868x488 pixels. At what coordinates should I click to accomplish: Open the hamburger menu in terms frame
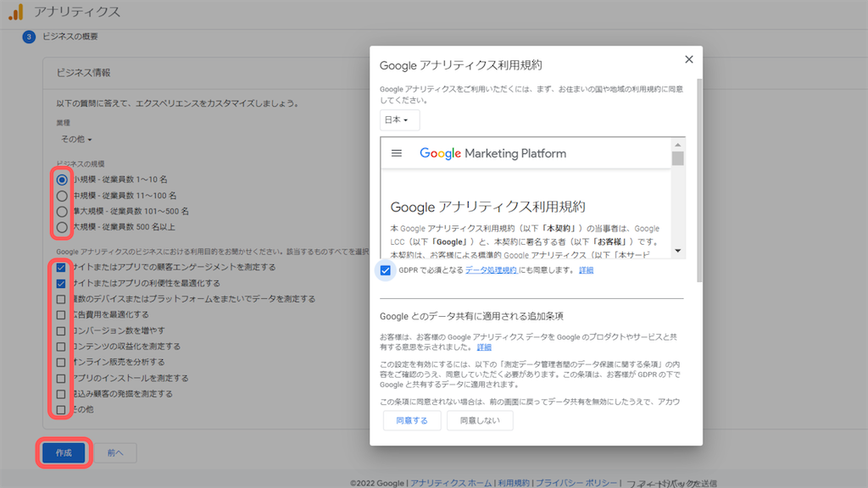[x=397, y=153]
